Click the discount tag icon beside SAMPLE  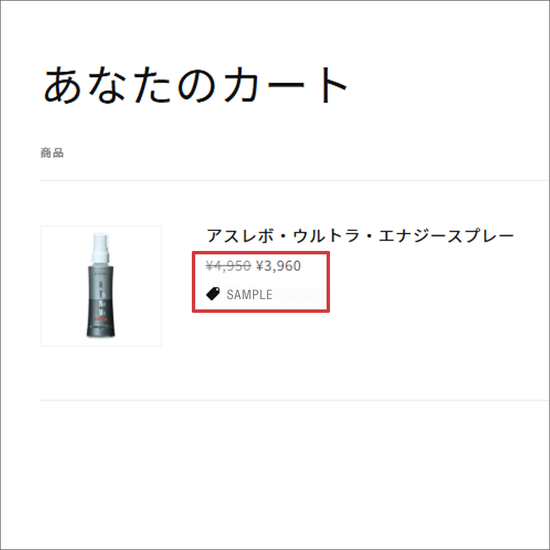click(x=213, y=294)
